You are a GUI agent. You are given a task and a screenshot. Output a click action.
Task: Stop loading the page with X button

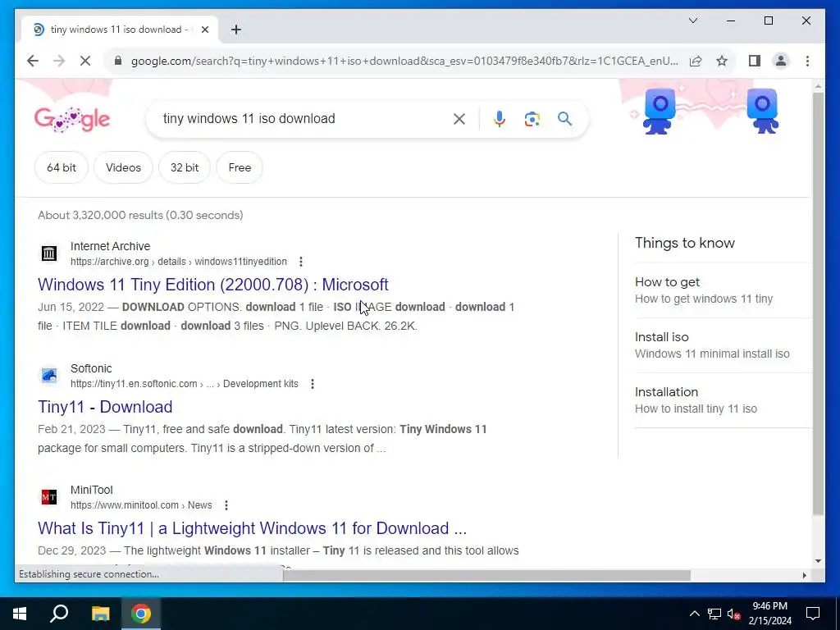(85, 61)
